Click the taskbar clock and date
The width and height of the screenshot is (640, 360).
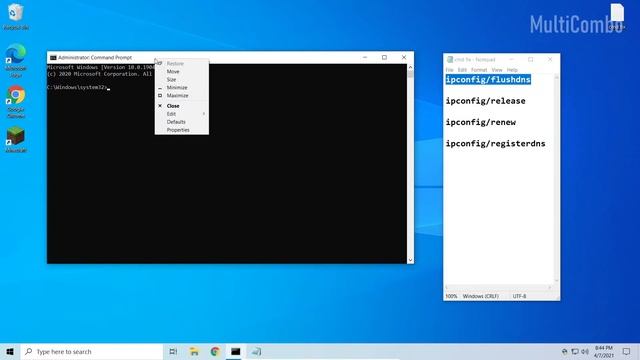pyautogui.click(x=604, y=351)
